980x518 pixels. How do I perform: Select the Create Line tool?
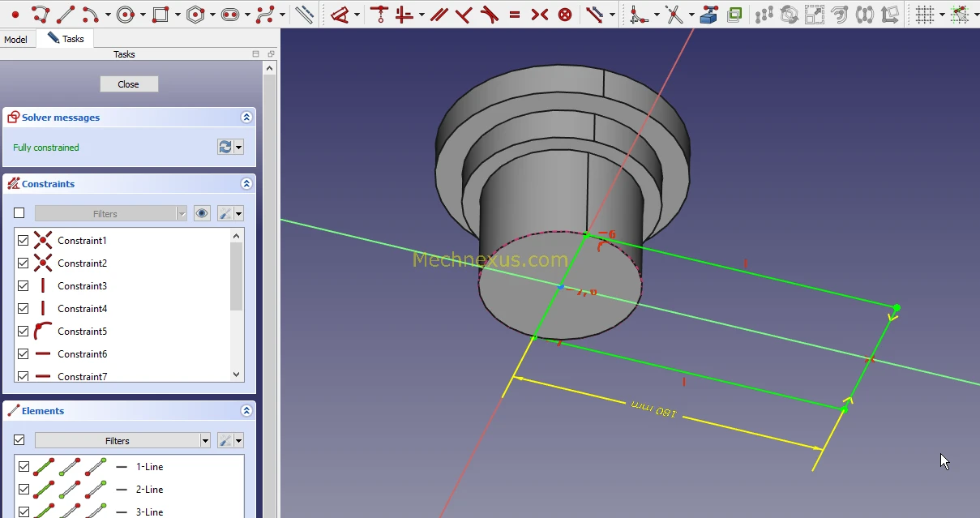[66, 14]
